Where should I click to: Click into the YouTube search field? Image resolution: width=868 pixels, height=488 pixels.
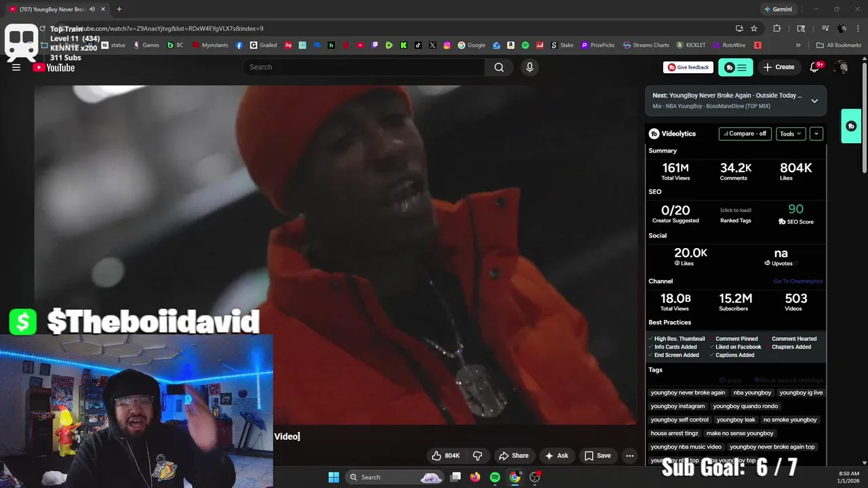click(364, 67)
